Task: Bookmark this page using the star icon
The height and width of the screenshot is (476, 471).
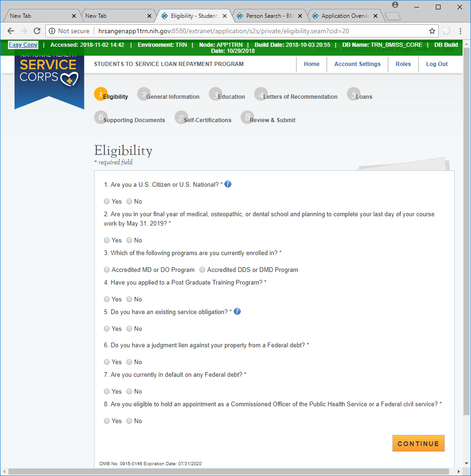Action: [x=432, y=31]
